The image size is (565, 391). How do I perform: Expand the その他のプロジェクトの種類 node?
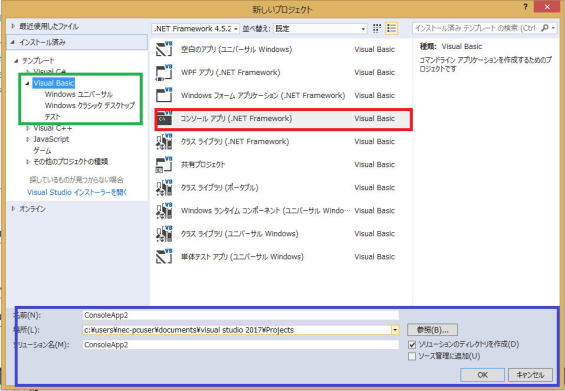pyautogui.click(x=27, y=162)
